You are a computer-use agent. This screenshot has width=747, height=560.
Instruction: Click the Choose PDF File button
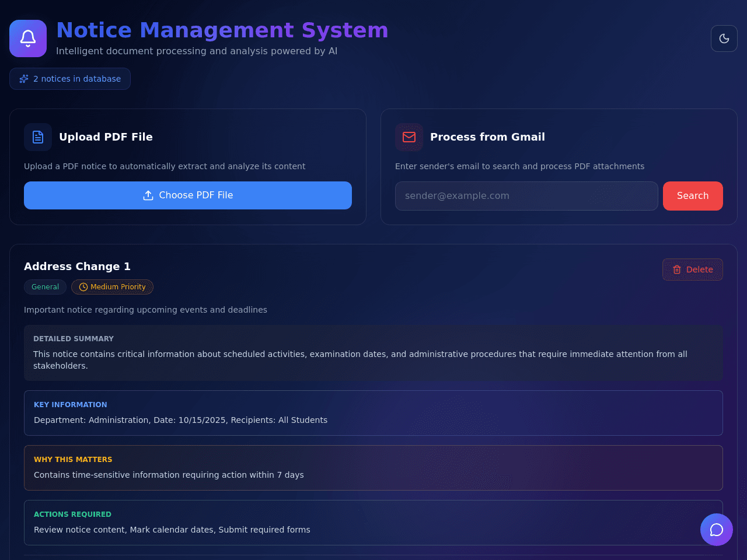pyautogui.click(x=188, y=195)
